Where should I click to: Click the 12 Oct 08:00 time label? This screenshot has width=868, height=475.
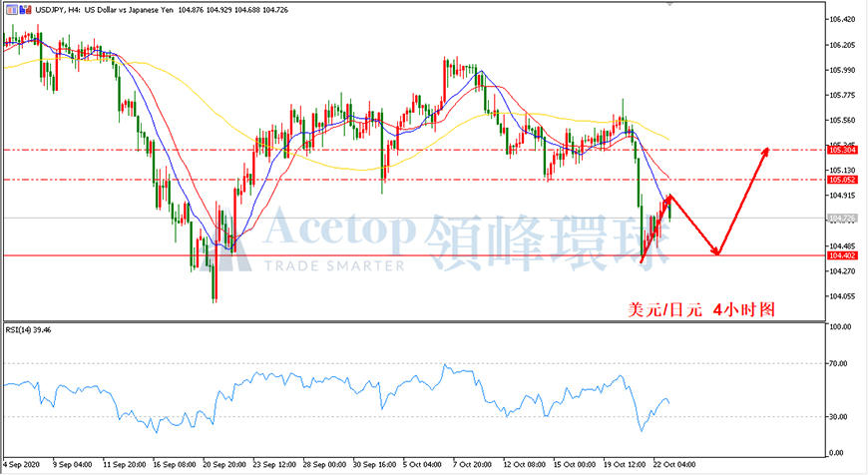[x=524, y=464]
